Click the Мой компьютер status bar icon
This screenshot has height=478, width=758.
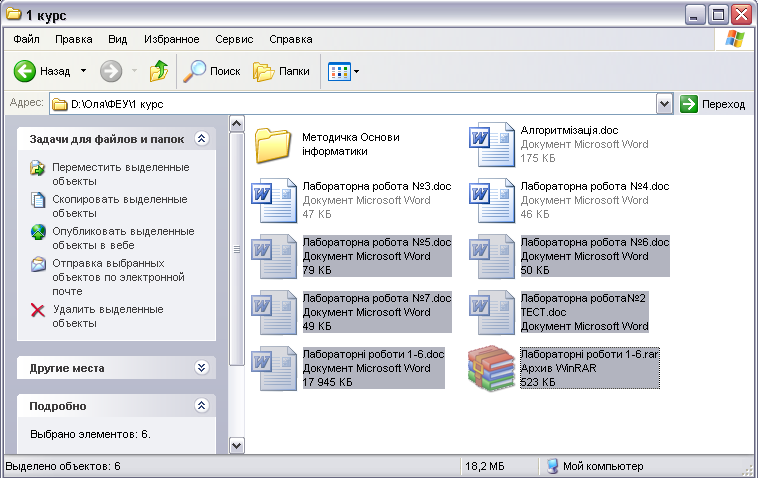[552, 466]
